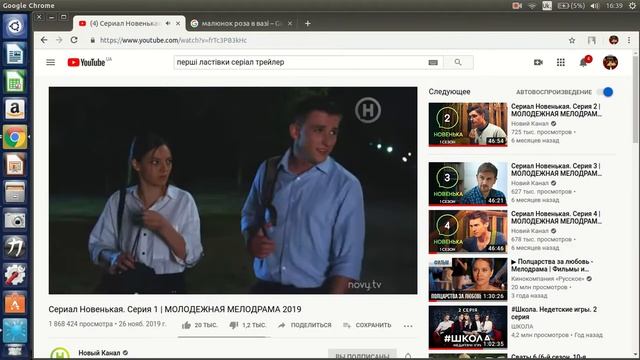Open the Chrome profile avatar in toolbar
This screenshot has height=360, width=640.
(613, 40)
